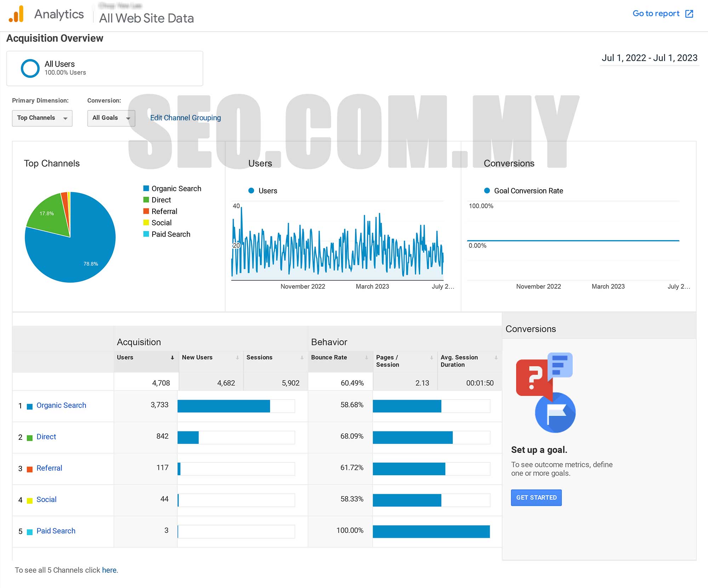This screenshot has width=708, height=588.
Task: Click the Sessions column sort arrow
Action: tap(302, 358)
